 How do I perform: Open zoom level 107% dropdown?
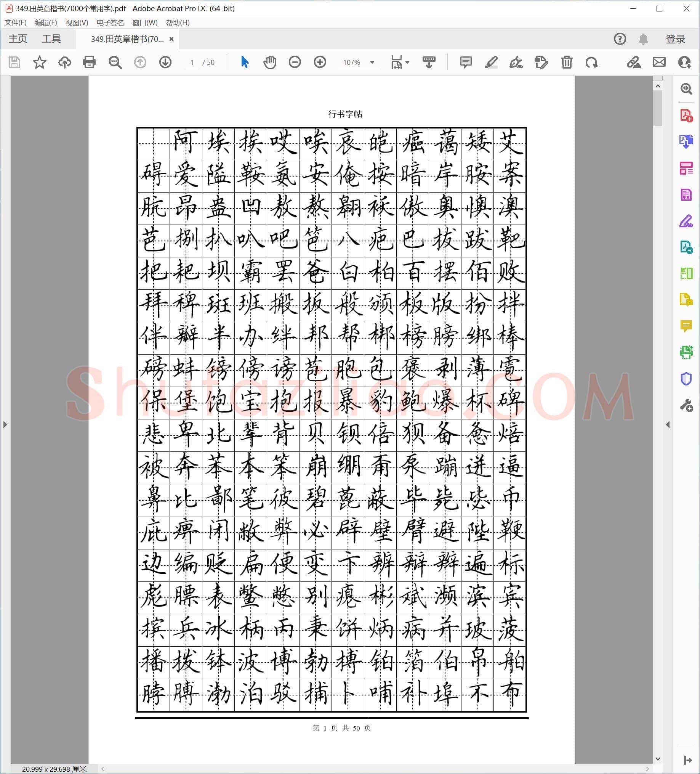(x=372, y=62)
